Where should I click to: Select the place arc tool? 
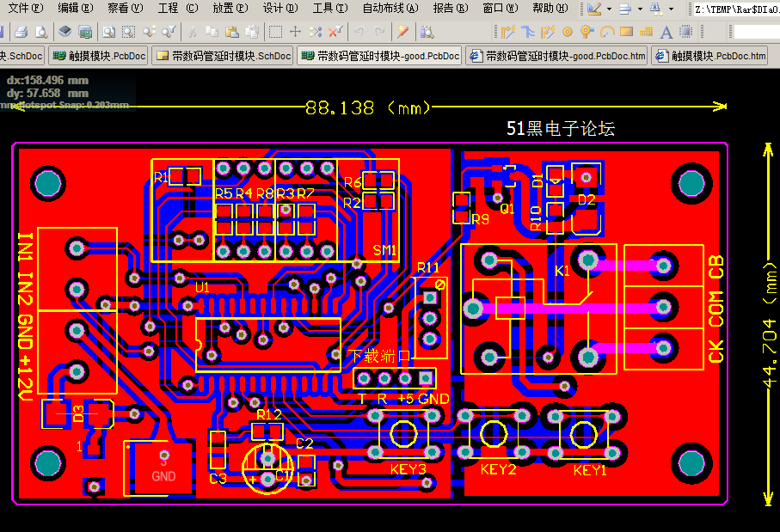tap(606, 32)
